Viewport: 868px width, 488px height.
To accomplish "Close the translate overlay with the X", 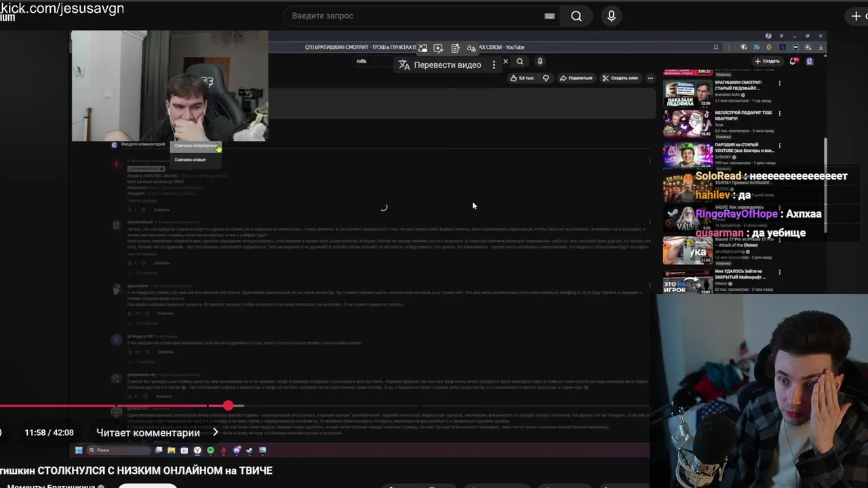I will [x=505, y=62].
